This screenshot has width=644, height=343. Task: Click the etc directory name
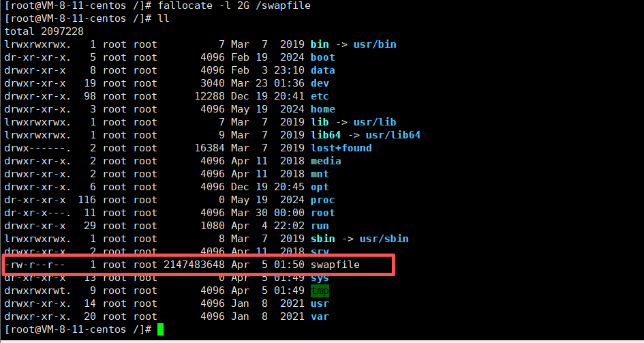coord(319,96)
